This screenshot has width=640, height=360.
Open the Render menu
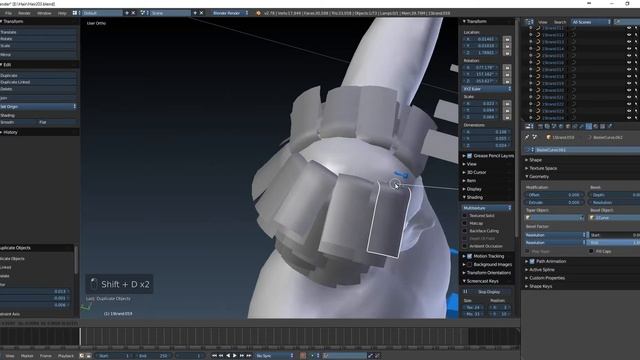pos(24,13)
